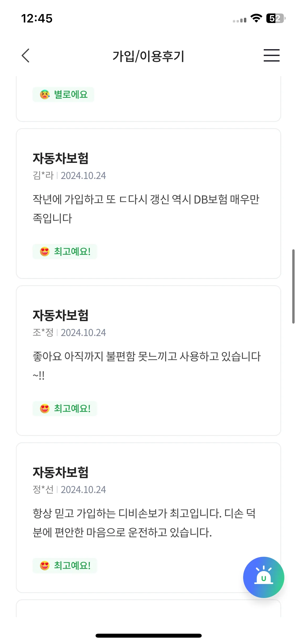Select the 별로에요 rating tag
The width and height of the screenshot is (297, 644).
63,94
